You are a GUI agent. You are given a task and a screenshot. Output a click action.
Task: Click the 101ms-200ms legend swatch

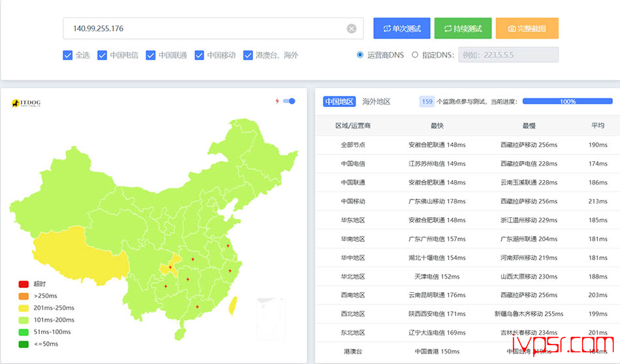pos(23,320)
